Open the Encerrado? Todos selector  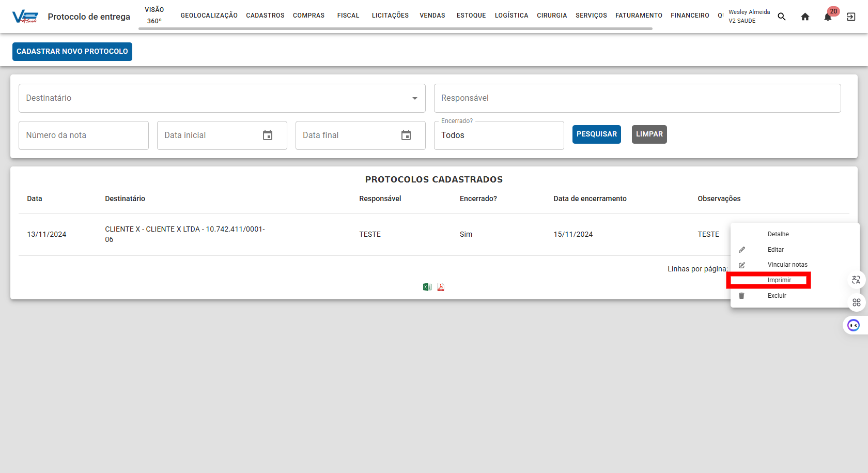coord(499,135)
